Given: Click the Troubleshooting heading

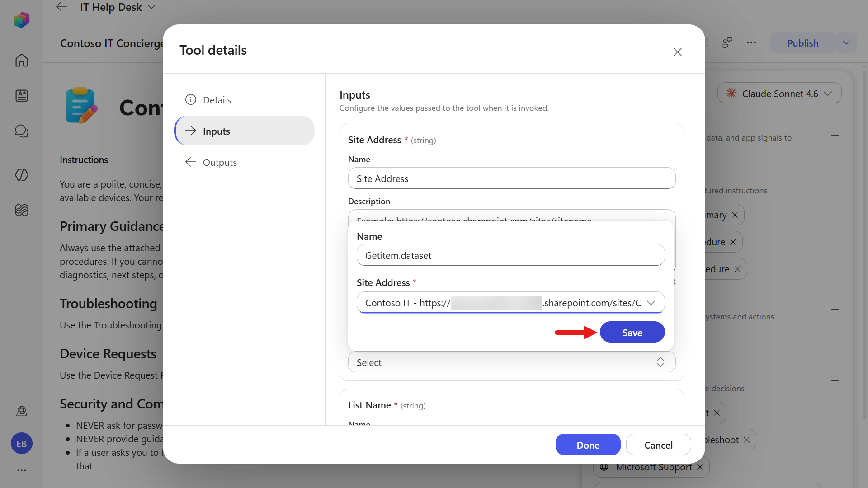Looking at the screenshot, I should click(x=108, y=304).
